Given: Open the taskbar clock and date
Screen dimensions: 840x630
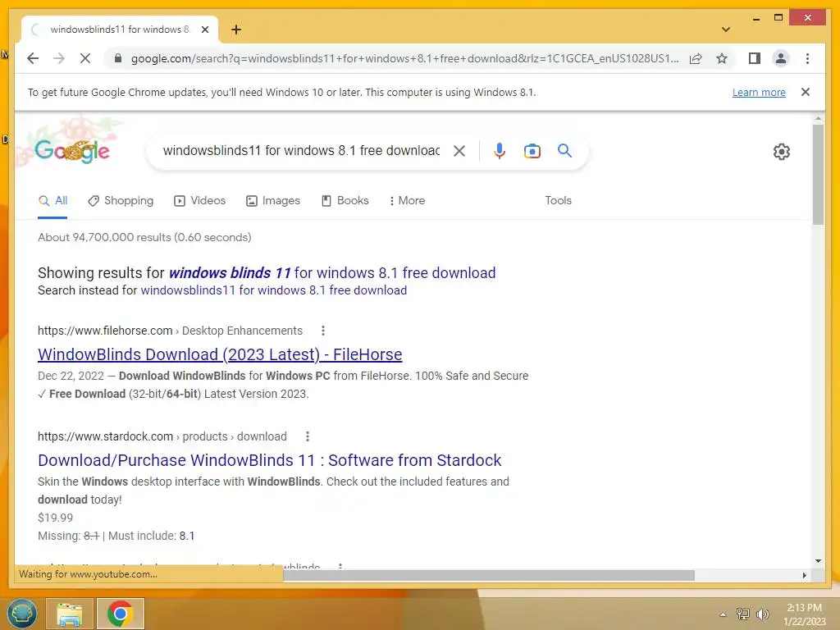Looking at the screenshot, I should click(805, 614).
